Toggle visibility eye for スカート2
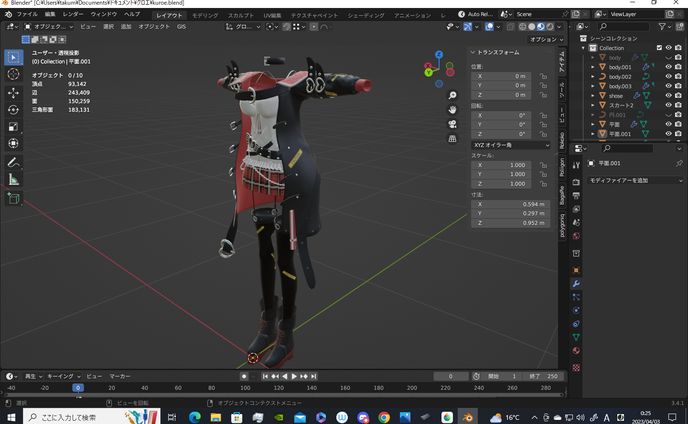688x424 pixels. tap(668, 105)
